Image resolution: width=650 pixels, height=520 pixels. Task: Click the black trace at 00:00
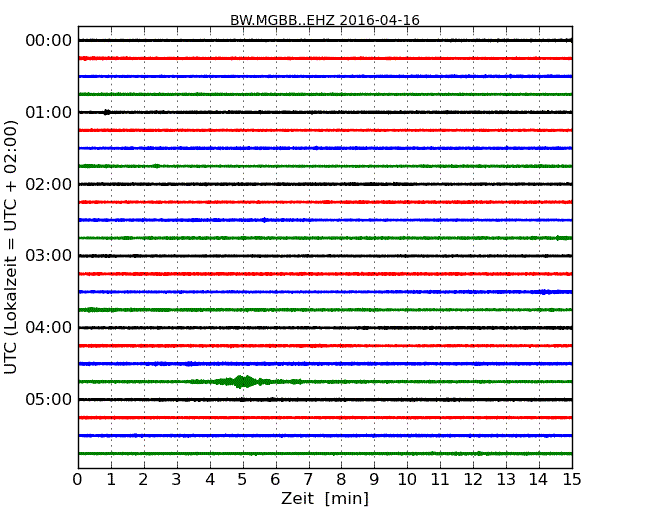click(325, 40)
